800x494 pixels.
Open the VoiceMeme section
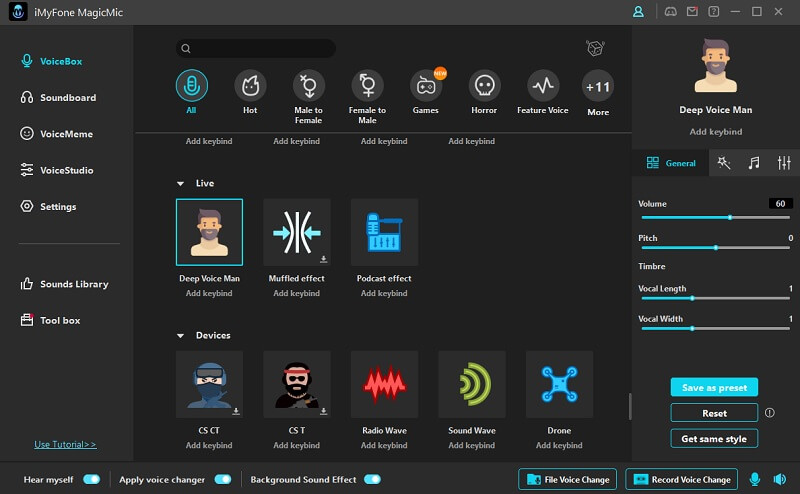[x=57, y=134]
